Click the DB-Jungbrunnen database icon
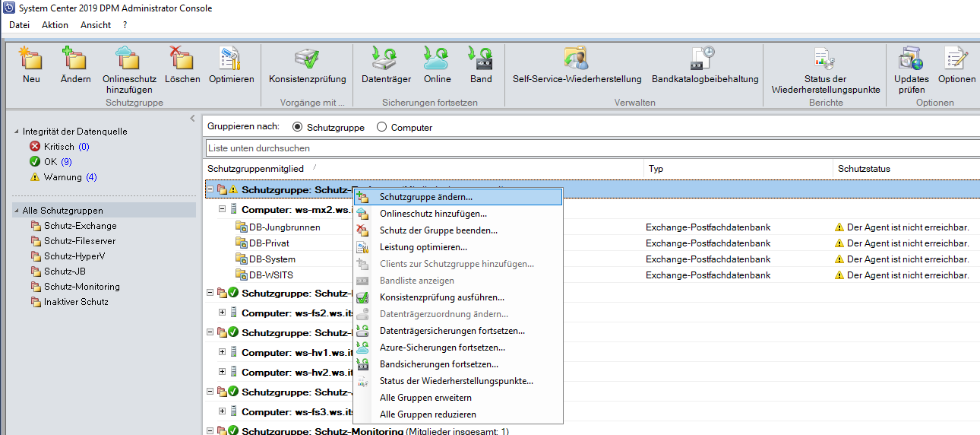The width and height of the screenshot is (980, 435). coord(242,227)
